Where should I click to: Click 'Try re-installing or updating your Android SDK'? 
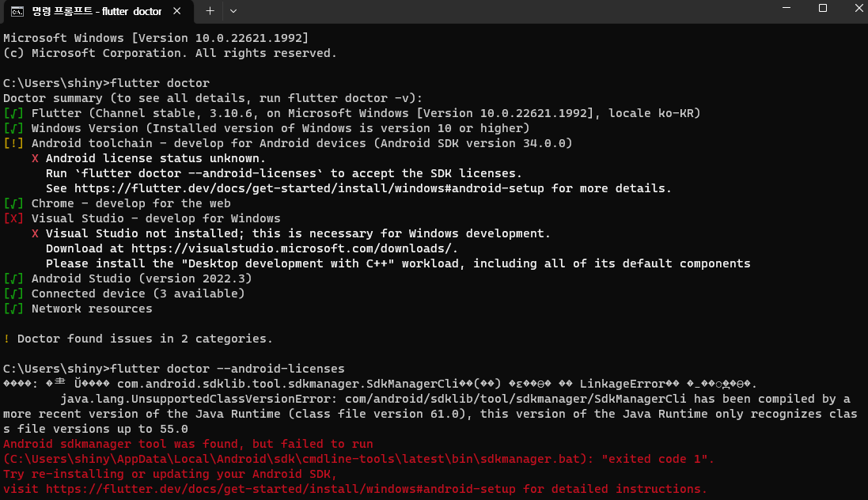170,474
